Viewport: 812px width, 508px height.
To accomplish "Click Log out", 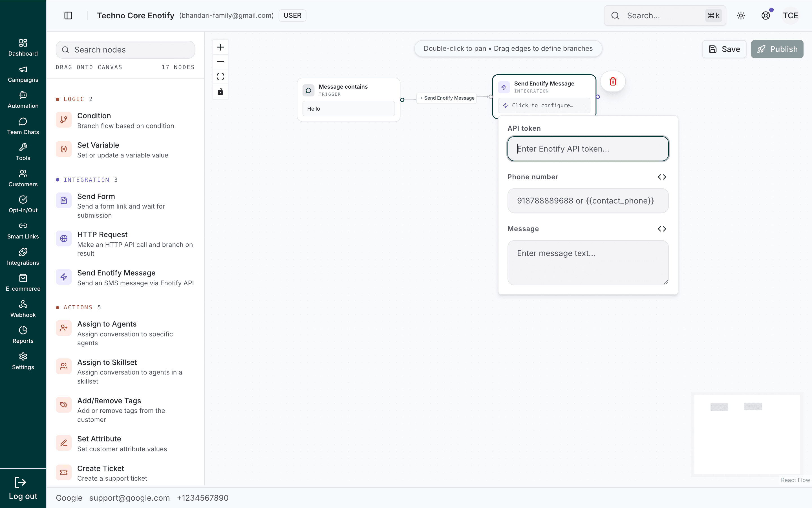I will click(x=23, y=488).
